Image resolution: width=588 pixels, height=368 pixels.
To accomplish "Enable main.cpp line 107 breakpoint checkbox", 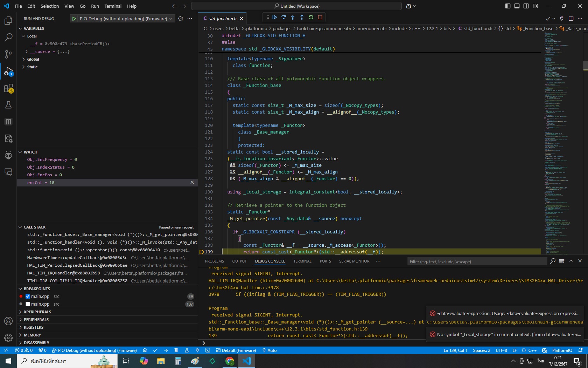I will pos(28,304).
